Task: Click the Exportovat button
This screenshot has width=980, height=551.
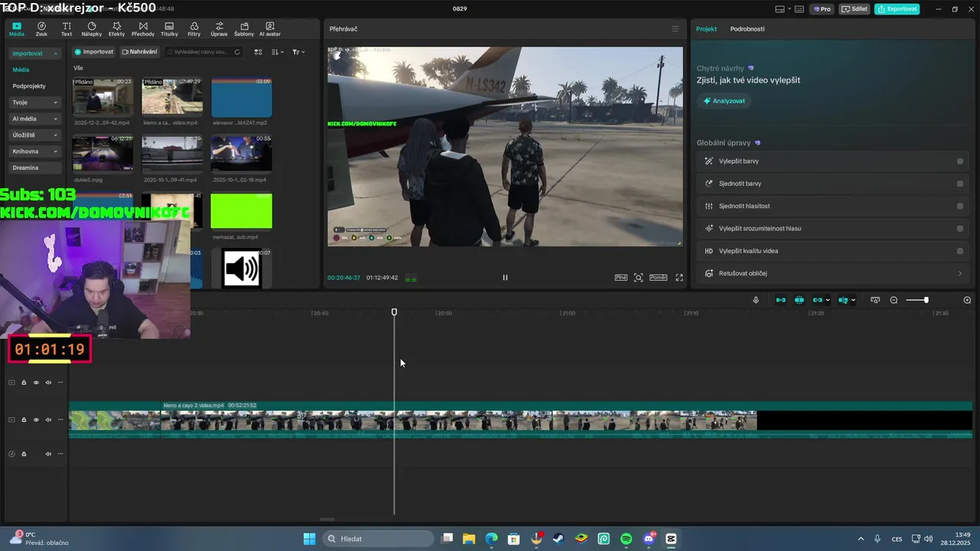Action: pos(897,9)
